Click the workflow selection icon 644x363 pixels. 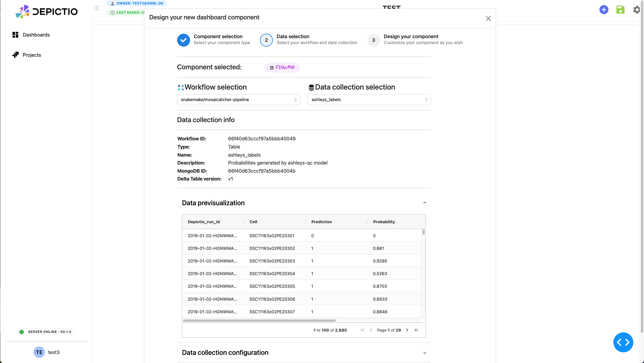click(x=181, y=88)
